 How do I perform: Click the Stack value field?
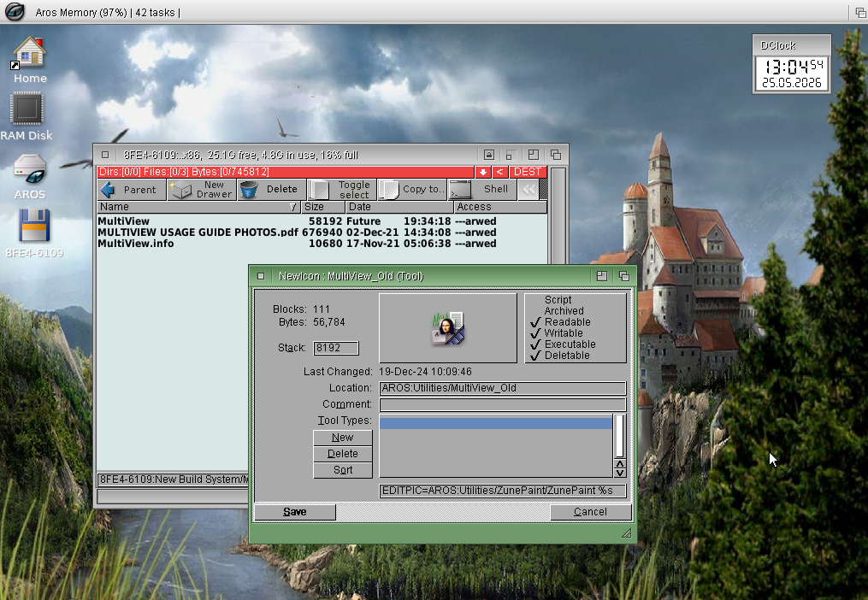(336, 348)
